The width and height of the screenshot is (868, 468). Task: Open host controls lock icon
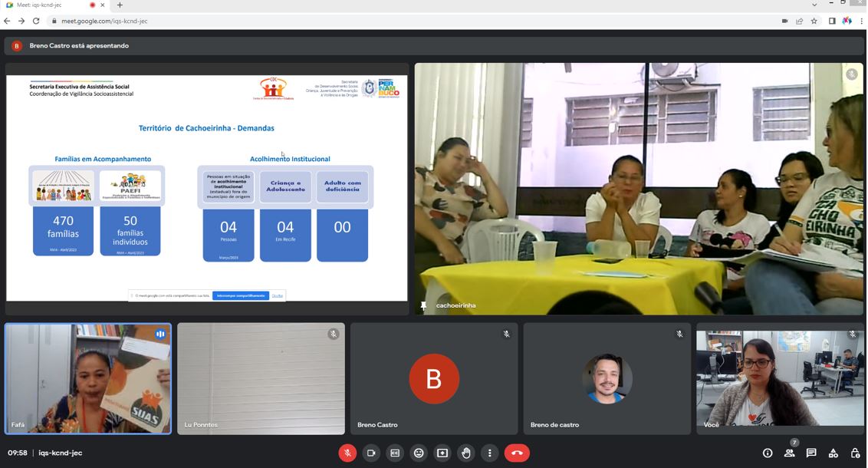pos(855,453)
